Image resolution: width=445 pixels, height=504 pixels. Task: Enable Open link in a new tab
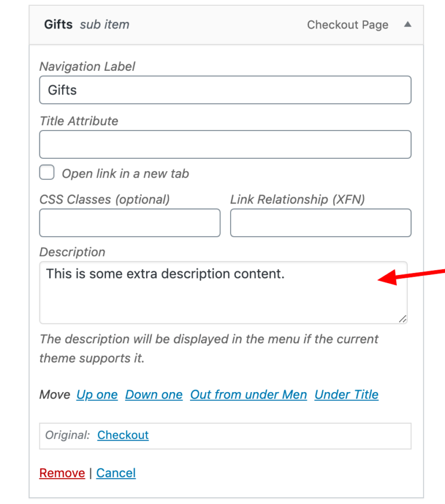[x=46, y=172]
